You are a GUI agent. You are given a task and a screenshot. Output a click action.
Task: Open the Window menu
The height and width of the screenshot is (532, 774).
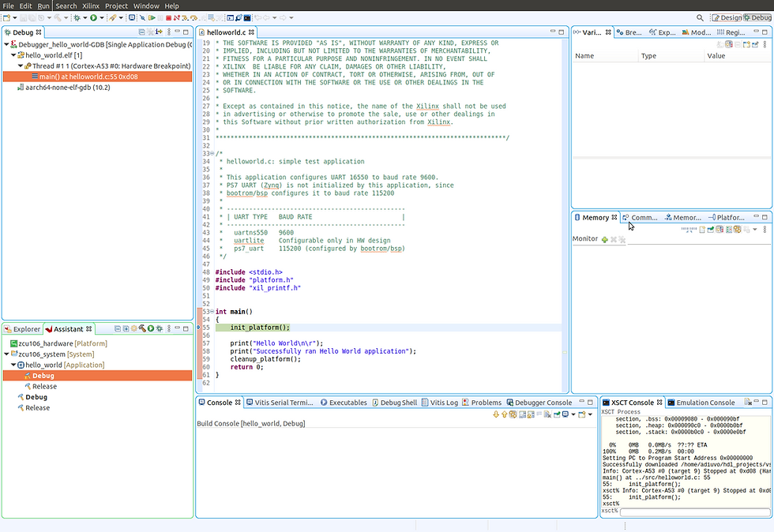click(x=146, y=6)
